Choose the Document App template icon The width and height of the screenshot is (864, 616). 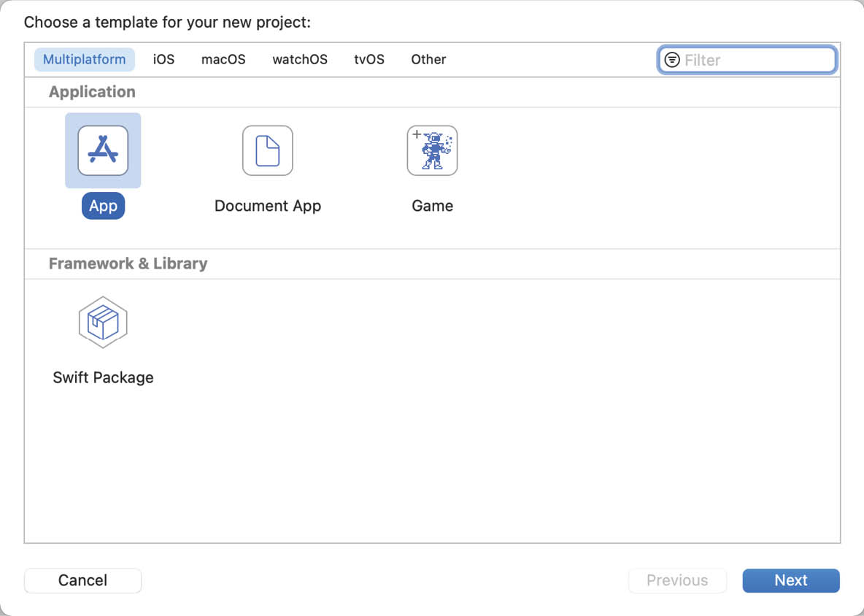(268, 150)
